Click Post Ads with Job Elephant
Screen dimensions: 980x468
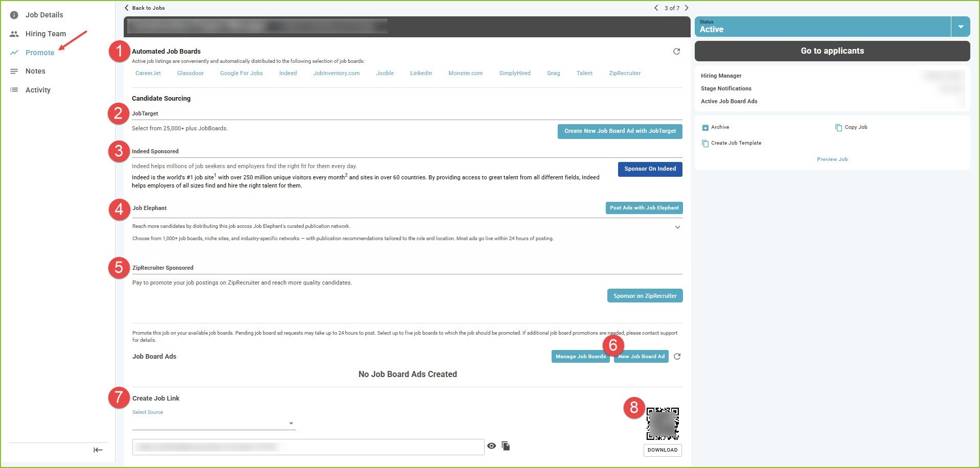[644, 208]
